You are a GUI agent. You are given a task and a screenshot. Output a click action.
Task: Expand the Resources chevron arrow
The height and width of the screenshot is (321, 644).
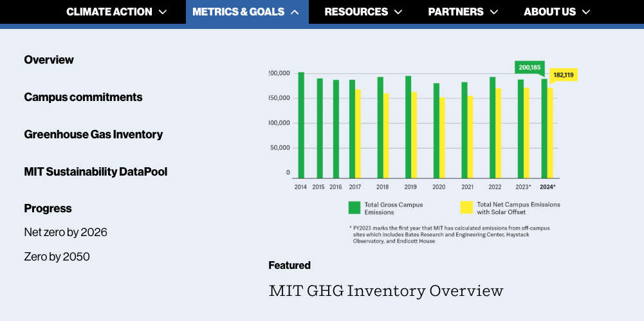tap(398, 12)
